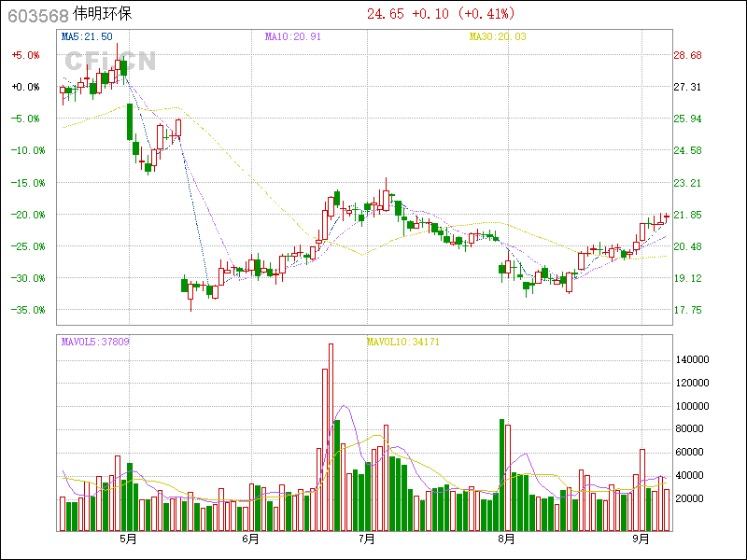The image size is (747, 560).
Task: Select the MA5:21.50 indicator label
Action: pos(87,36)
